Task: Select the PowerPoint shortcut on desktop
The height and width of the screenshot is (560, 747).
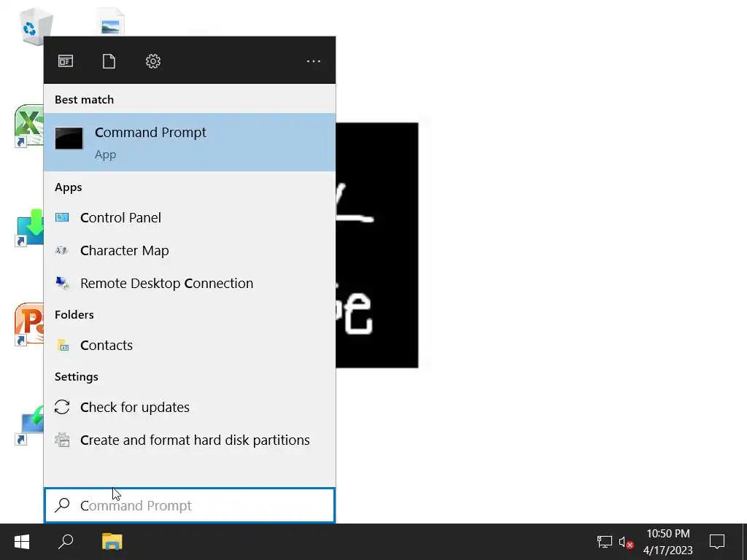Action: tap(29, 324)
